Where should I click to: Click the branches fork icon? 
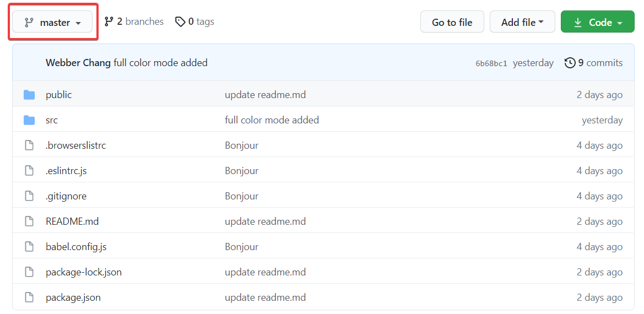pos(109,21)
